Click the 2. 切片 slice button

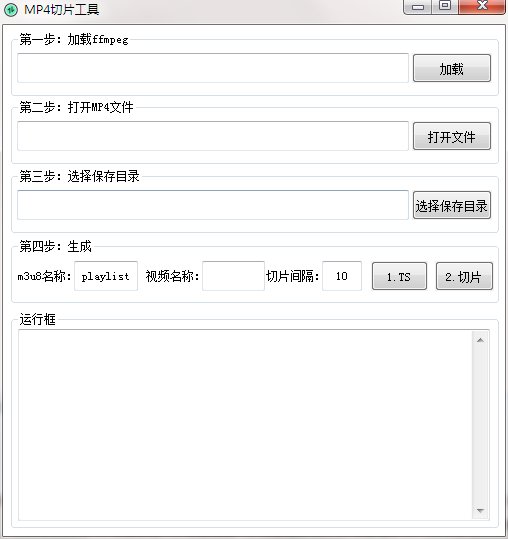[464, 276]
